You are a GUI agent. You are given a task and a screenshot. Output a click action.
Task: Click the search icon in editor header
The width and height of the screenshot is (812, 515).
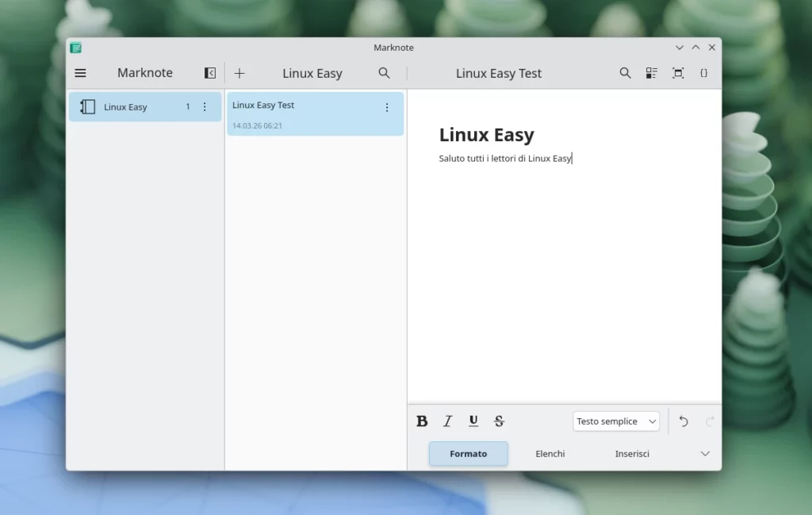point(625,73)
